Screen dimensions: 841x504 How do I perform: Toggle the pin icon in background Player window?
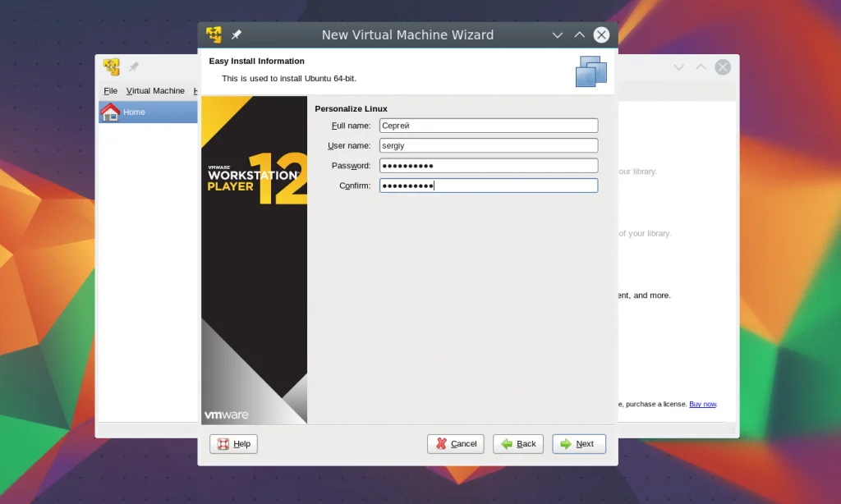[134, 67]
